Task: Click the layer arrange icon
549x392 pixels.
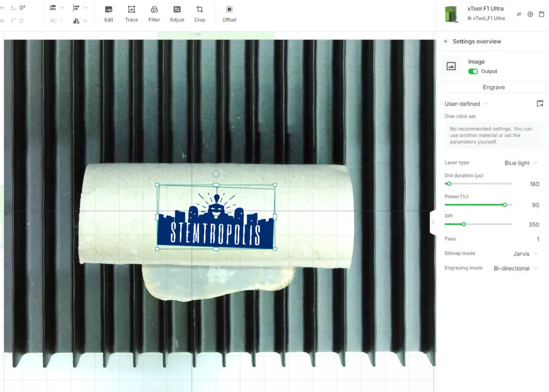Action: tap(53, 7)
